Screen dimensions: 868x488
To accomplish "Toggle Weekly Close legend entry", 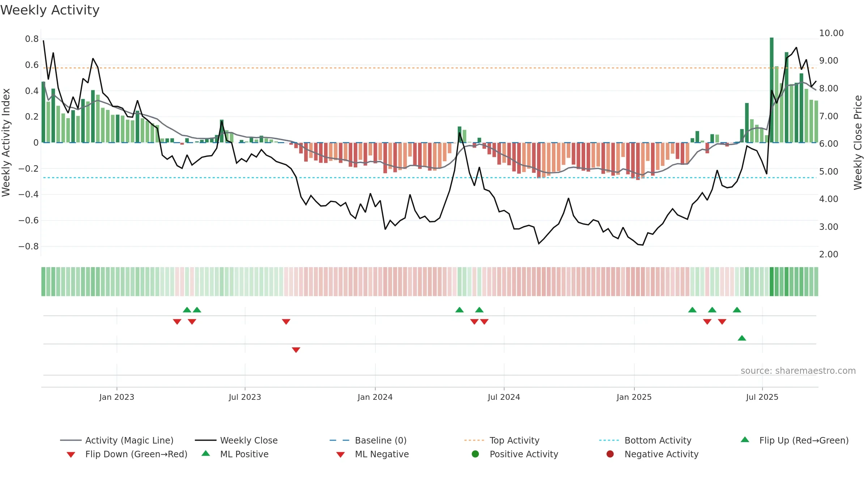I will point(236,440).
